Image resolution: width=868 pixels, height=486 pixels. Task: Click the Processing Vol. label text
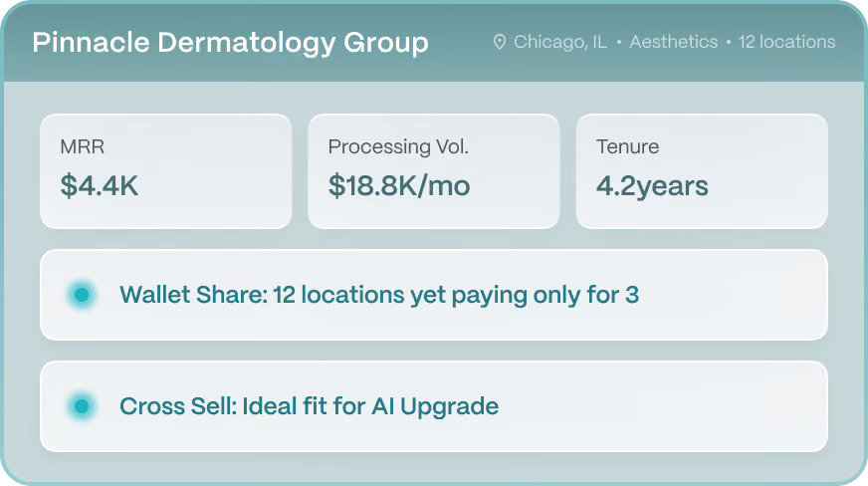coord(398,146)
